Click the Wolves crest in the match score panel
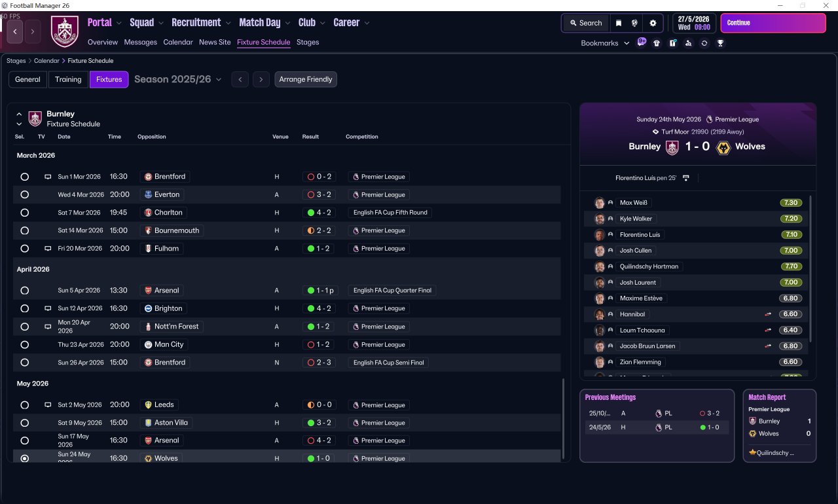Viewport: 838px width, 504px height. (x=723, y=147)
